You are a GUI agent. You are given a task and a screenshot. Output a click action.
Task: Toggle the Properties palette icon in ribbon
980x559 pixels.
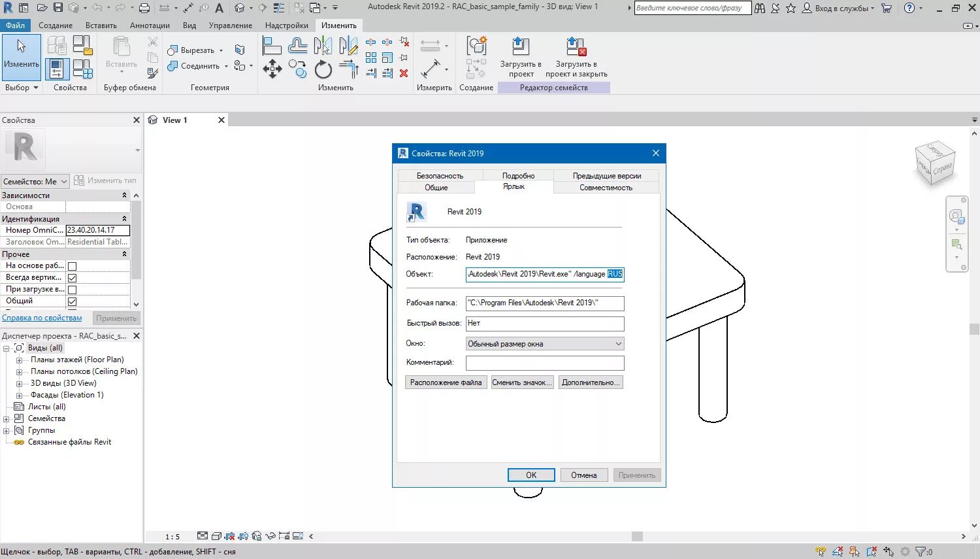click(57, 69)
